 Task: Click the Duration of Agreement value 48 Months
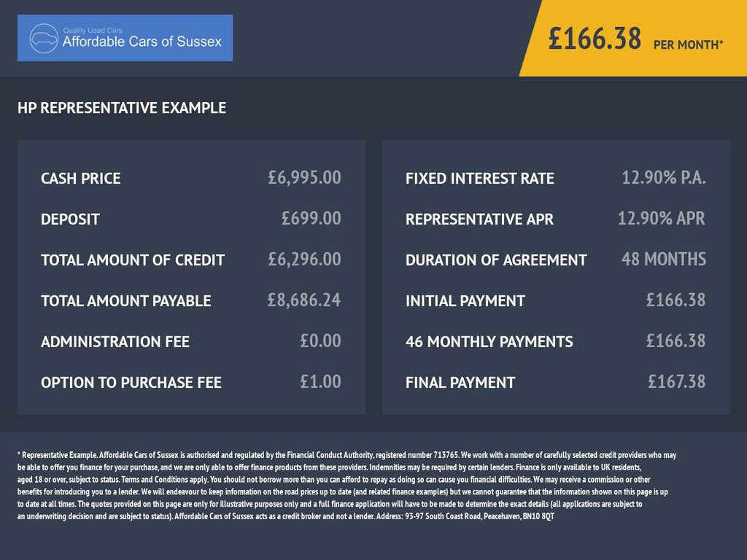(x=663, y=259)
